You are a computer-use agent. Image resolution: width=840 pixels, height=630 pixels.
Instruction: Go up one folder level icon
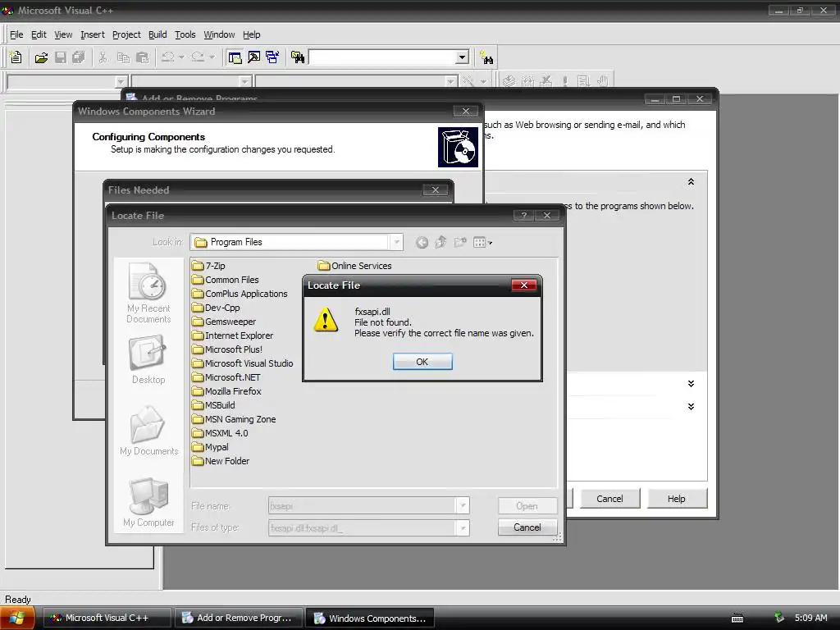(x=441, y=243)
